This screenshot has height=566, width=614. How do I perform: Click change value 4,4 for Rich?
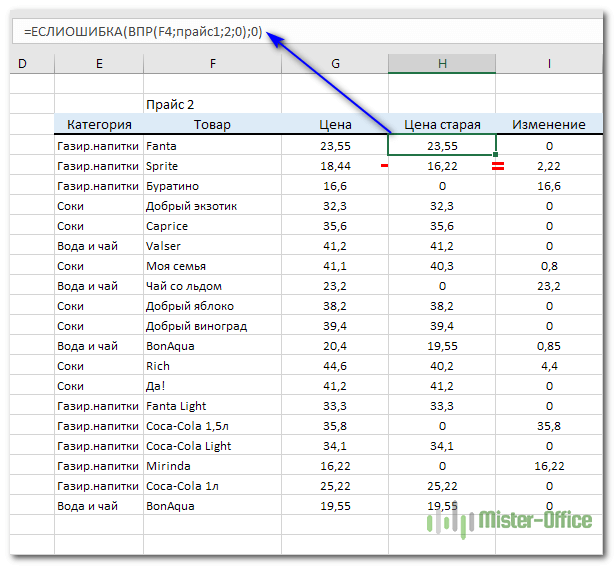point(549,365)
